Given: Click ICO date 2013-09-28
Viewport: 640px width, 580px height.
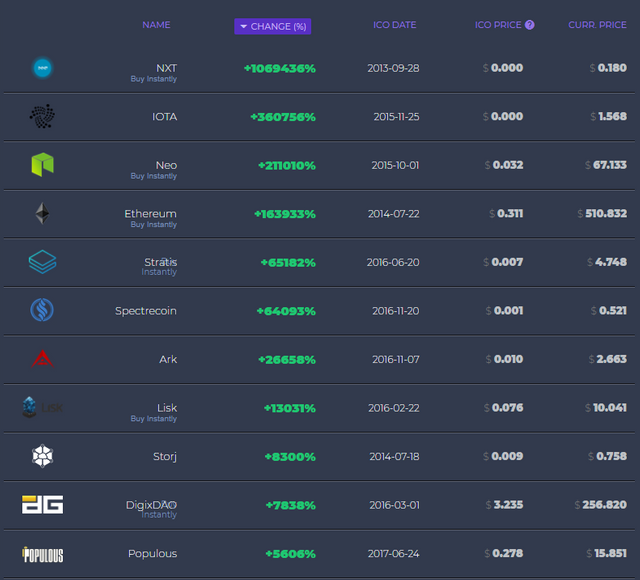Looking at the screenshot, I should (393, 68).
